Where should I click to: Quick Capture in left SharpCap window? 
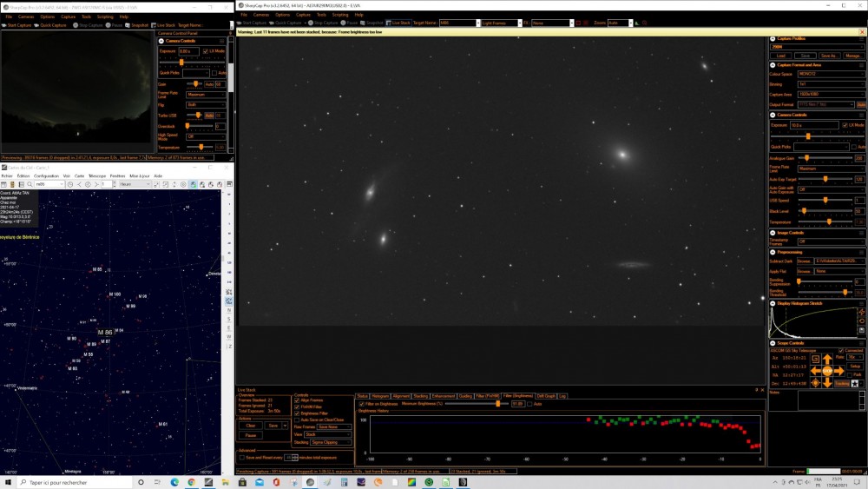coord(50,25)
